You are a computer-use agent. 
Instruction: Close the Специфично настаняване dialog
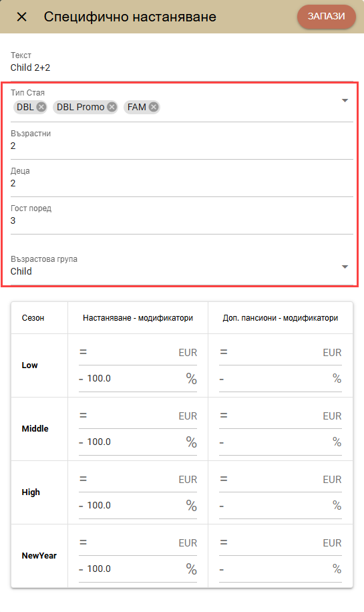click(x=22, y=17)
